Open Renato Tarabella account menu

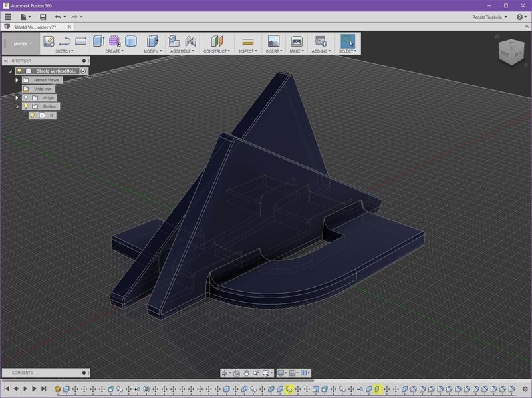(489, 17)
